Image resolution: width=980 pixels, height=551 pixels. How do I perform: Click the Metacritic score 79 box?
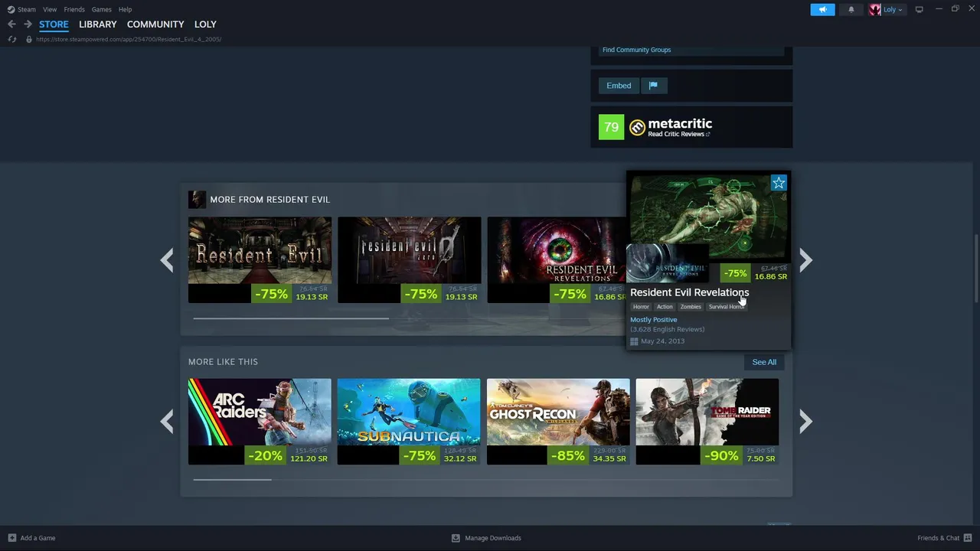pos(611,127)
